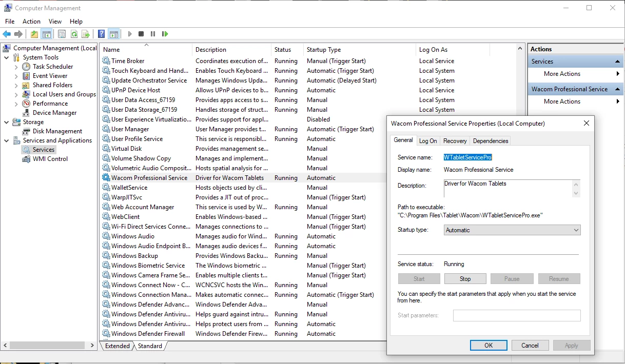Image resolution: width=625 pixels, height=364 pixels.
Task: Click the Stop Service square icon
Action: pyautogui.click(x=141, y=34)
